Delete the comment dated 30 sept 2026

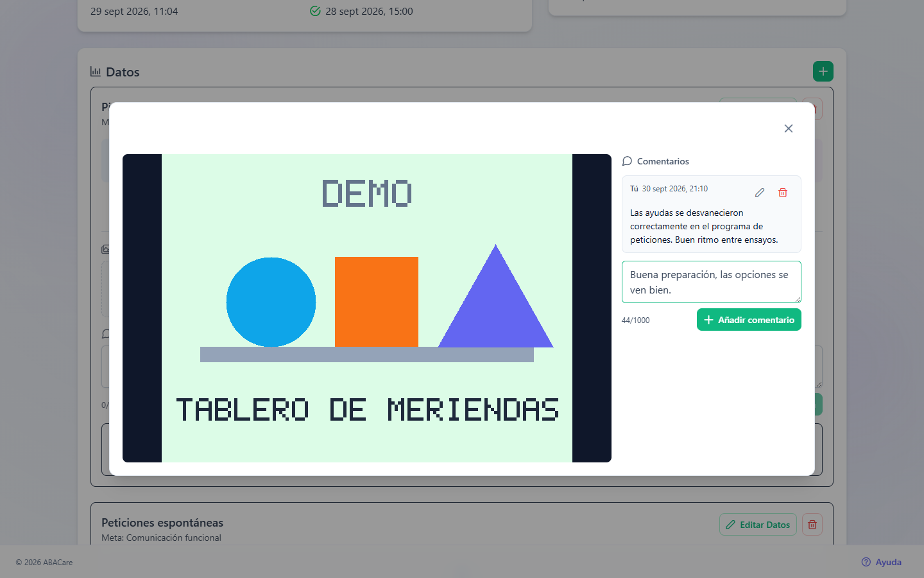point(783,193)
